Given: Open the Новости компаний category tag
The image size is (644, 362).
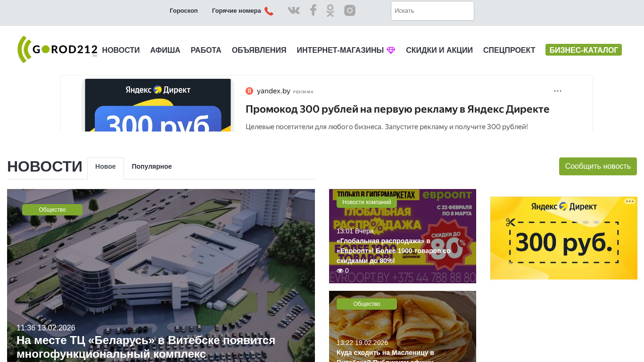Looking at the screenshot, I should pos(367,202).
